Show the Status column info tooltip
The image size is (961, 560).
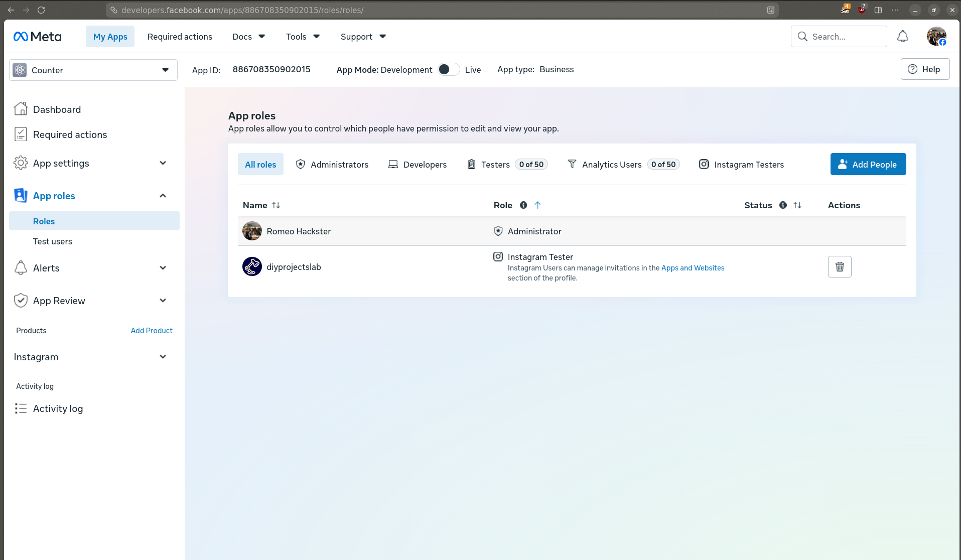(783, 205)
